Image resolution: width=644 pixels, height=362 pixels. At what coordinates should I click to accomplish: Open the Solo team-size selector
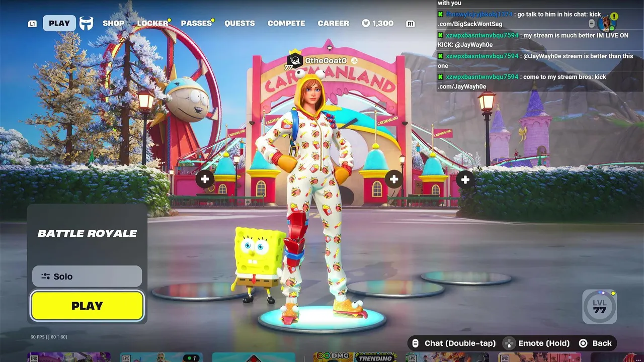(87, 276)
